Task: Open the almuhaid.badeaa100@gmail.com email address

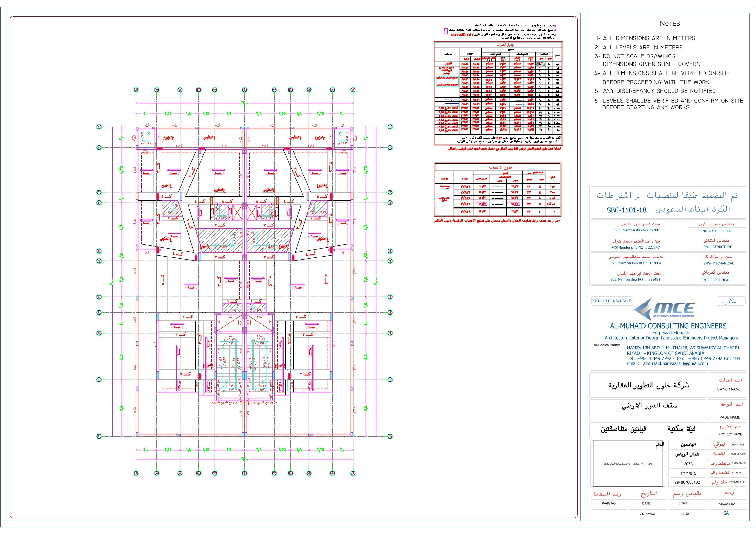Action: click(x=675, y=364)
